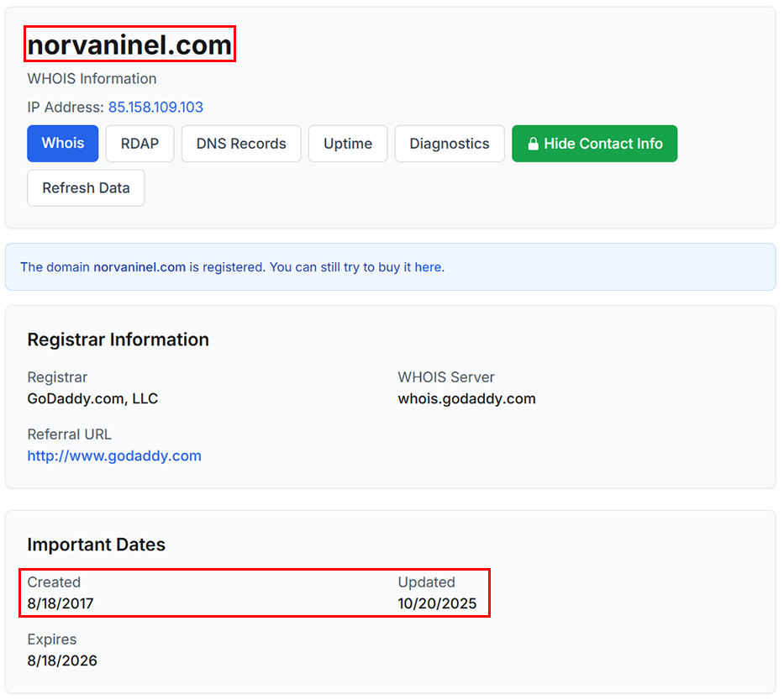Hide the contact info
The width and height of the screenshot is (784, 700).
pyautogui.click(x=594, y=143)
